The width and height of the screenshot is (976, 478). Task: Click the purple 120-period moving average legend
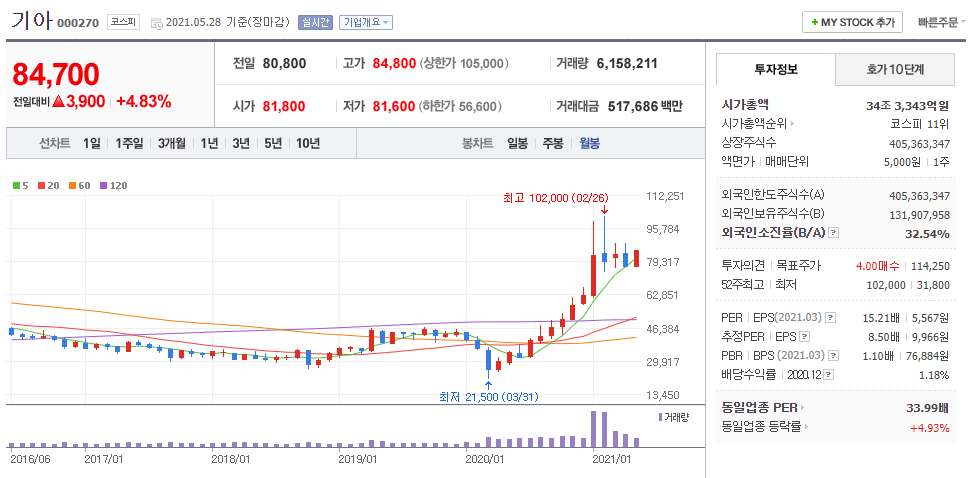pyautogui.click(x=113, y=185)
